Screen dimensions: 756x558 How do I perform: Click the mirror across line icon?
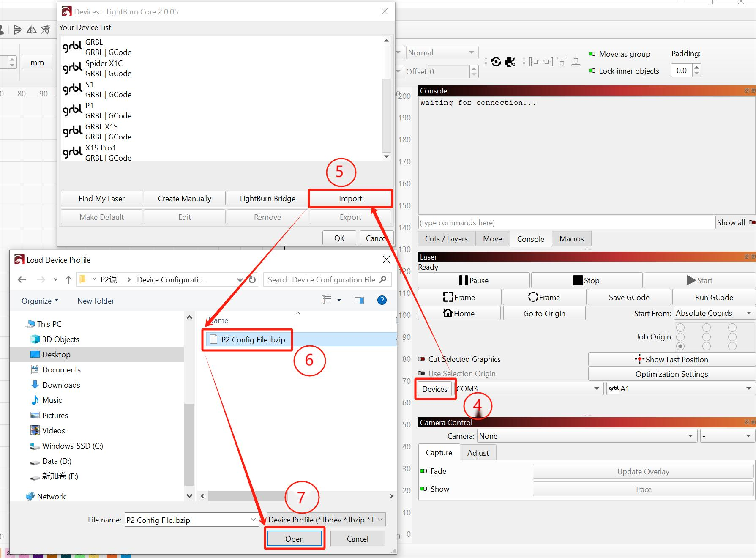click(x=46, y=30)
